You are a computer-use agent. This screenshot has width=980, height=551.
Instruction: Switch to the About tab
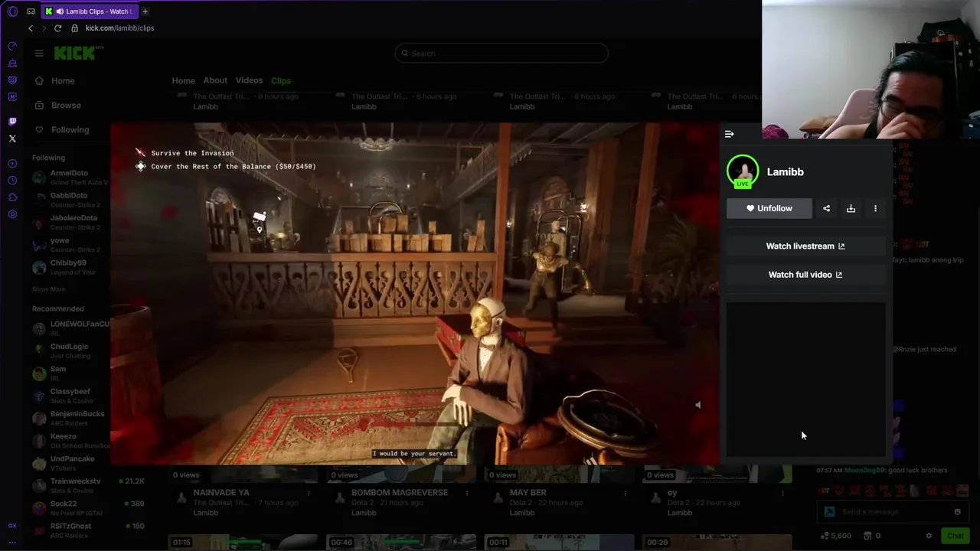215,80
